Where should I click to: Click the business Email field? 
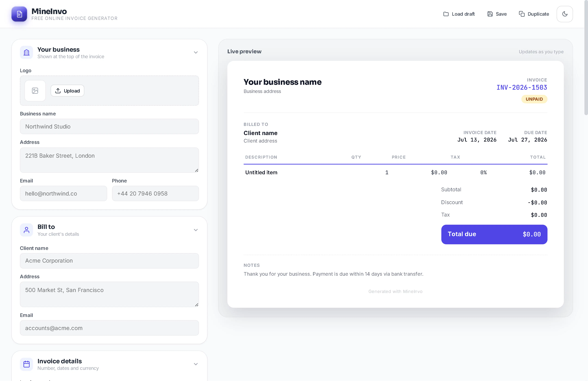pyautogui.click(x=63, y=193)
